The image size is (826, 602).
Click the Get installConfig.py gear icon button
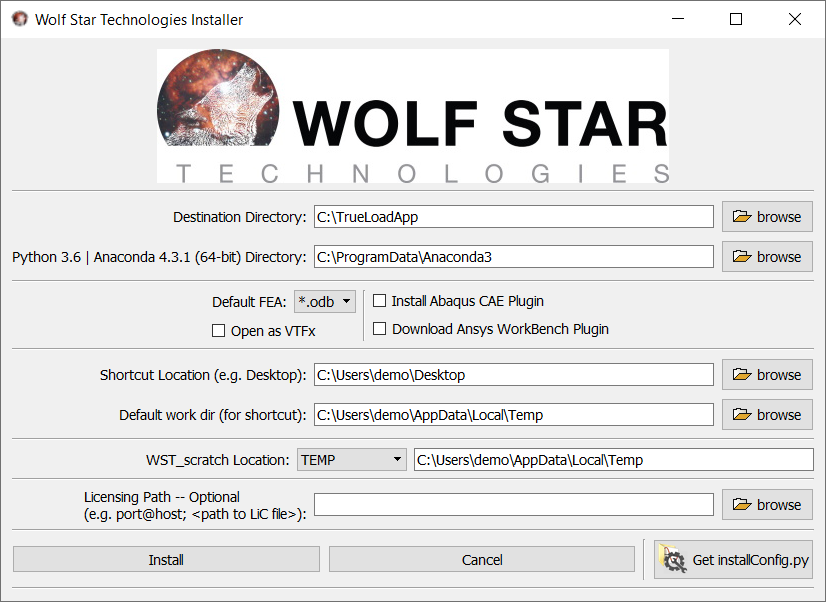pos(733,560)
